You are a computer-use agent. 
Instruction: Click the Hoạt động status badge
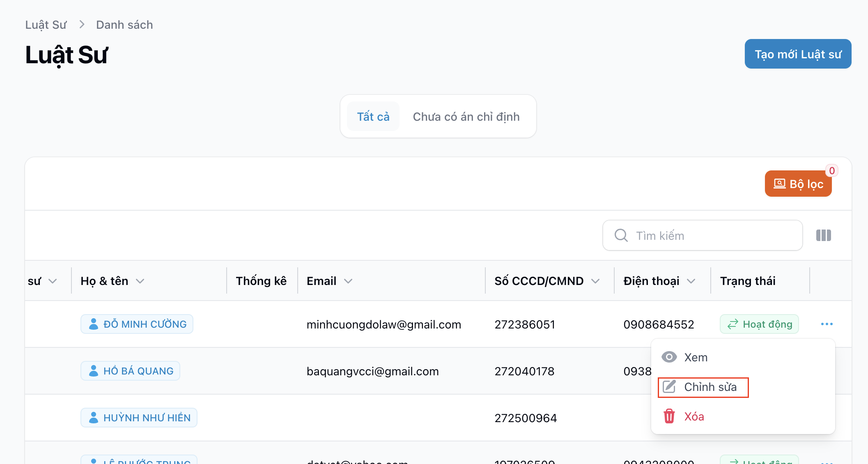click(x=759, y=324)
